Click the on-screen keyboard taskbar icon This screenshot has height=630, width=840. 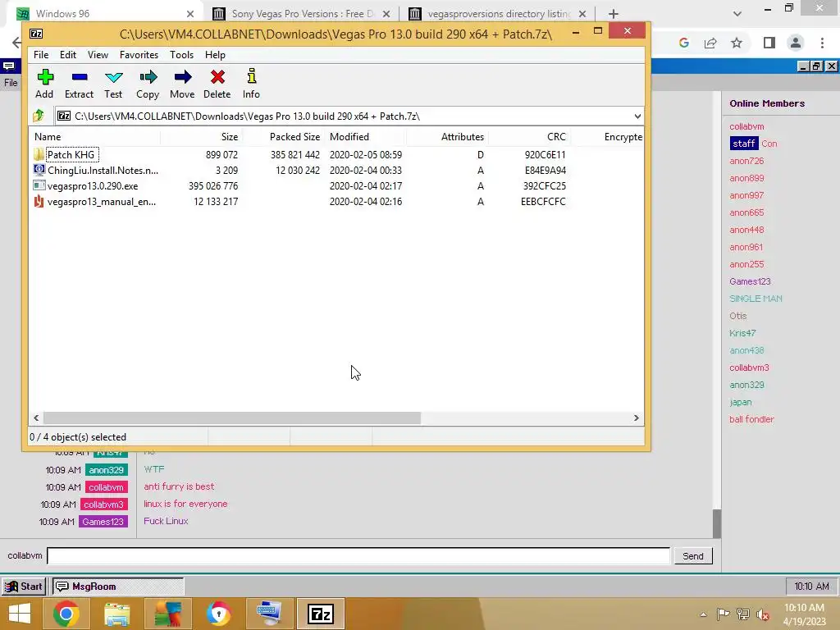pos(269,614)
